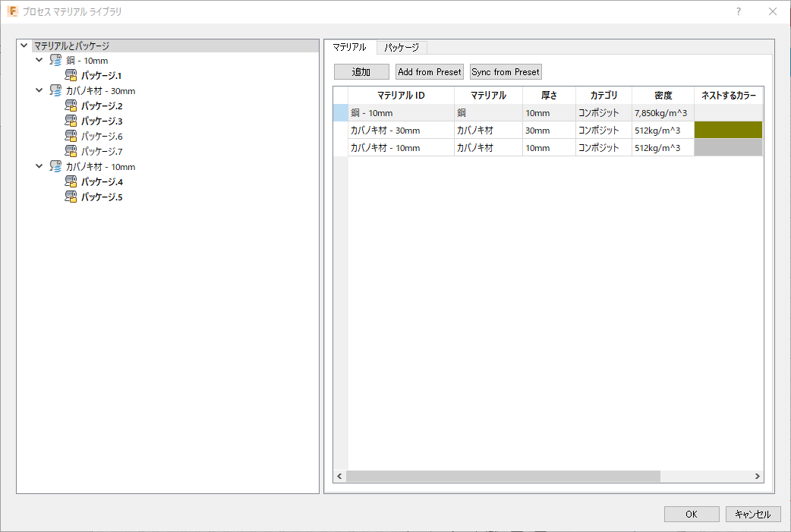
Task: Click the マテリアル ID column header
Action: 401,96
